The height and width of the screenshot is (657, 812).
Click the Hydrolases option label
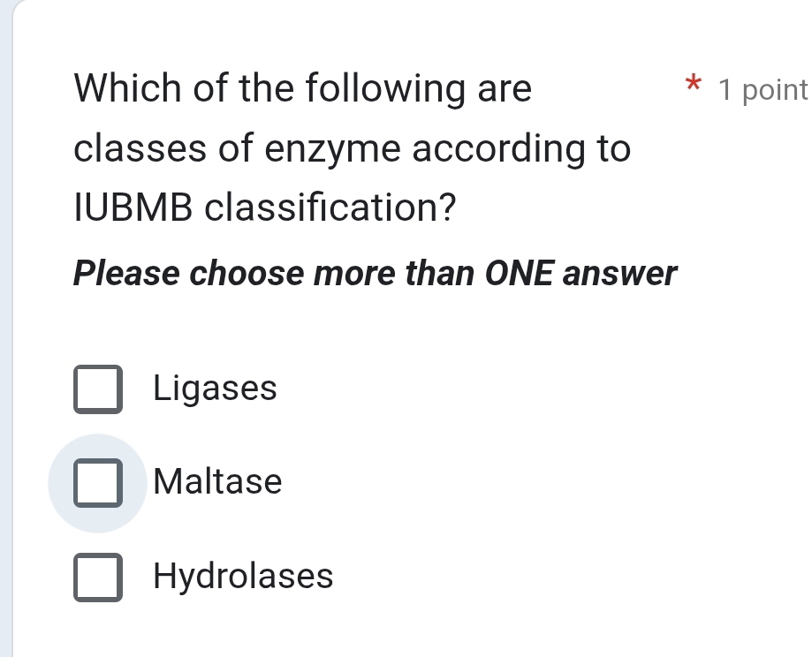coord(244,577)
